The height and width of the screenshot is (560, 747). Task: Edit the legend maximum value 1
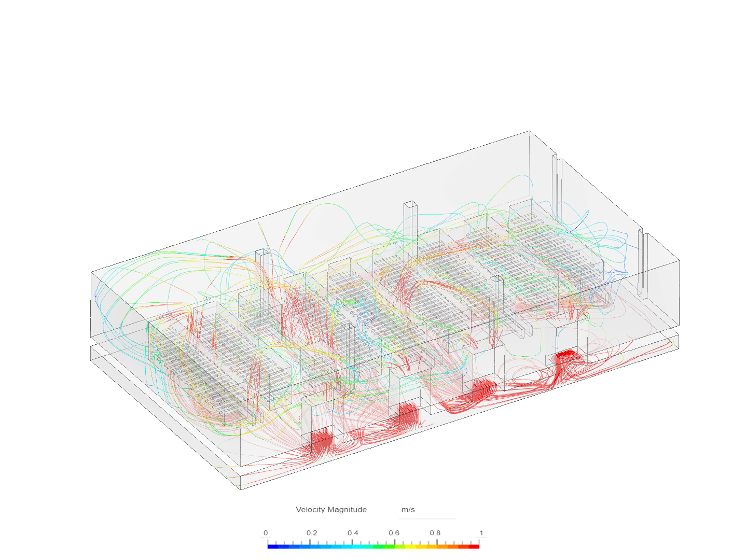481,533
